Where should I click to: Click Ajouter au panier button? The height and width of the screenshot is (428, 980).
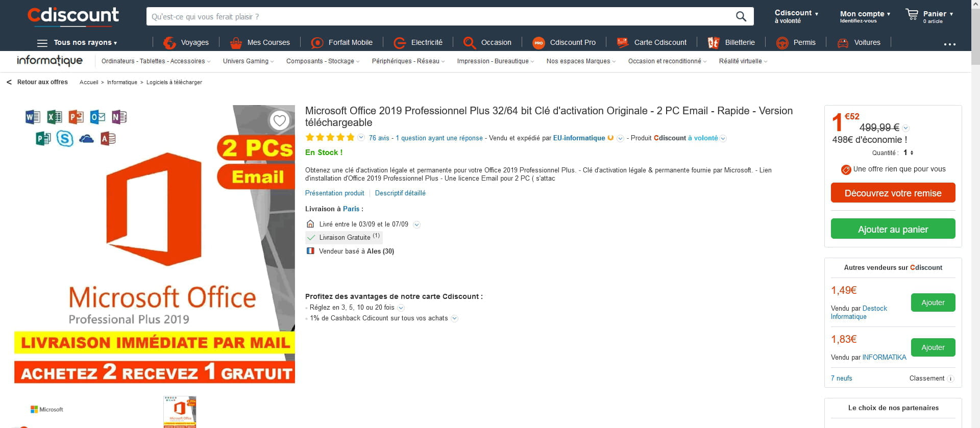893,229
